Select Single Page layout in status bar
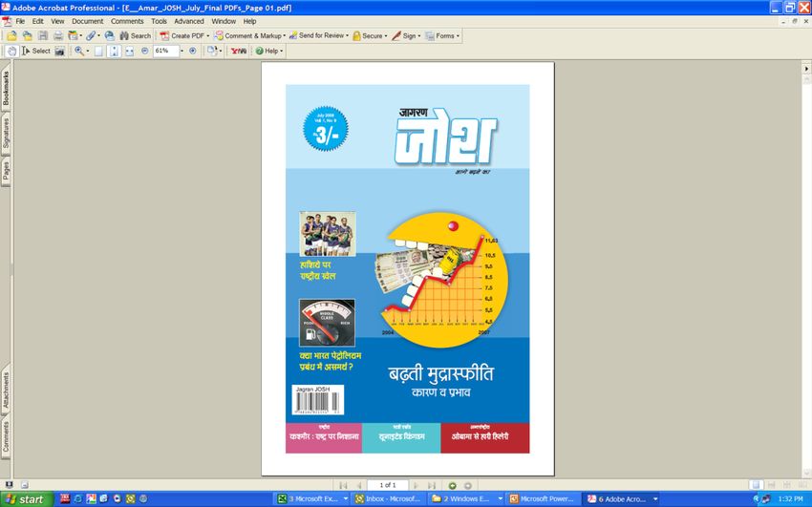812x507 pixels. pos(756,485)
